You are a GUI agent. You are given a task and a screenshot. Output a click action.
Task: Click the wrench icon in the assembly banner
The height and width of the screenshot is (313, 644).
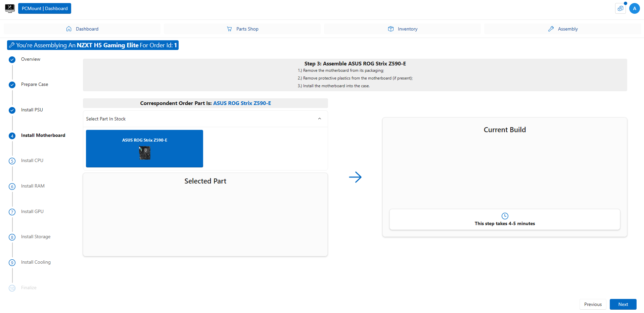click(x=12, y=45)
